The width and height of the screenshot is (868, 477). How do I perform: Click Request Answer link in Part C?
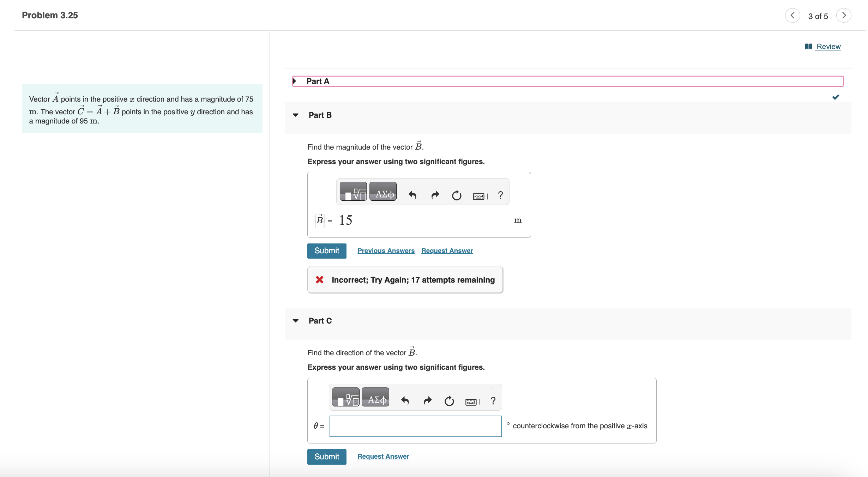(x=383, y=457)
